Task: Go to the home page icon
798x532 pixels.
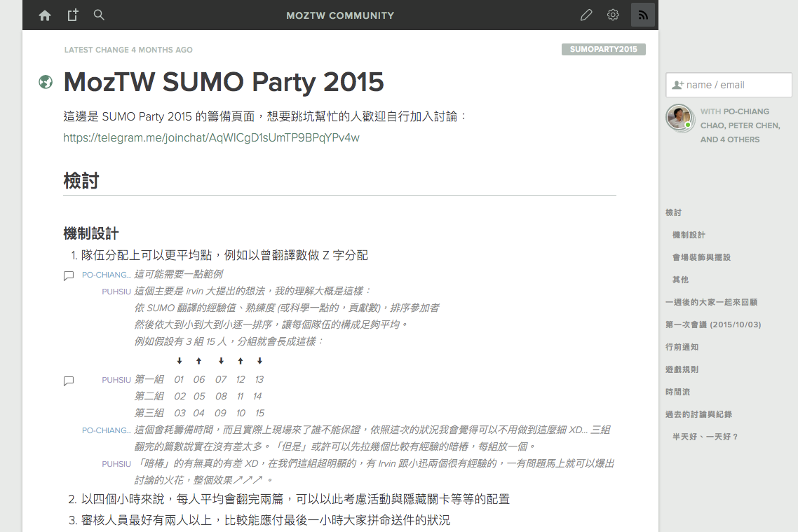Action: tap(45, 15)
